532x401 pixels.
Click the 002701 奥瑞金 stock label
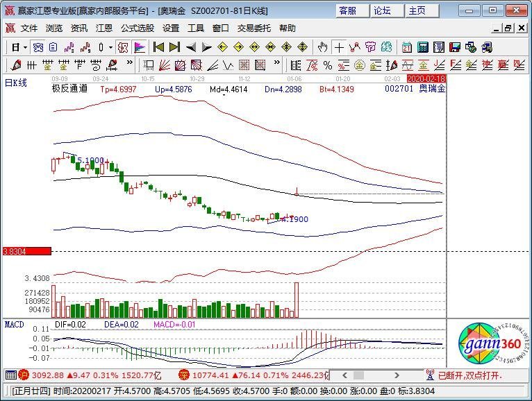coord(415,89)
